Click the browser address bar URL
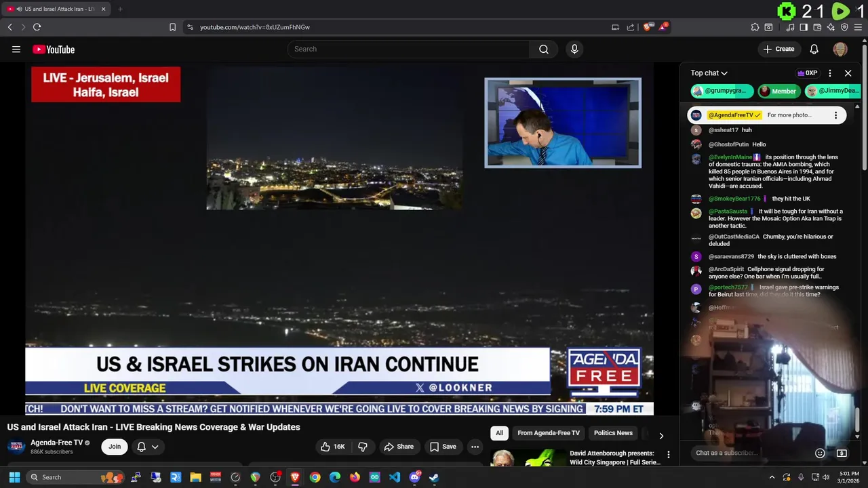Screen dimensions: 868x488 (254, 27)
